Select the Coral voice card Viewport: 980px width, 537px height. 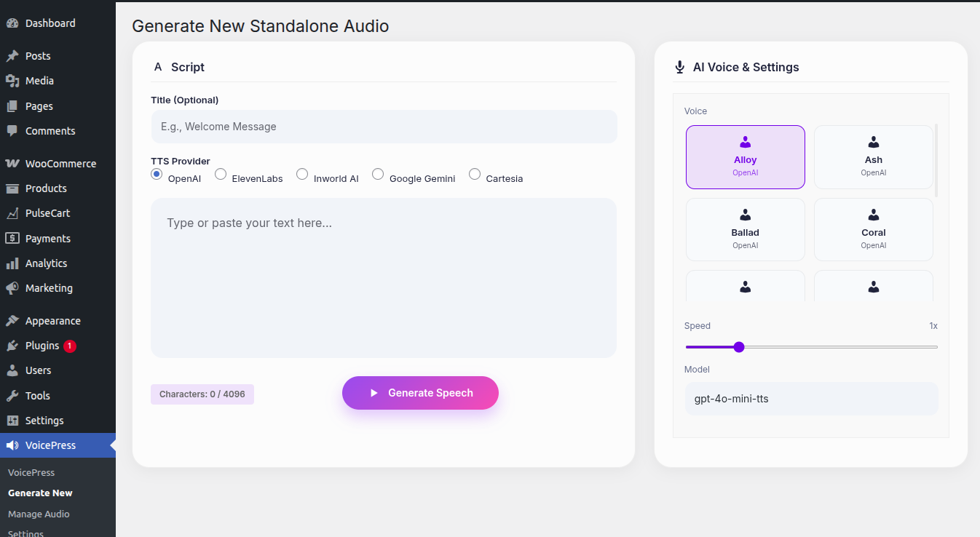pyautogui.click(x=873, y=229)
